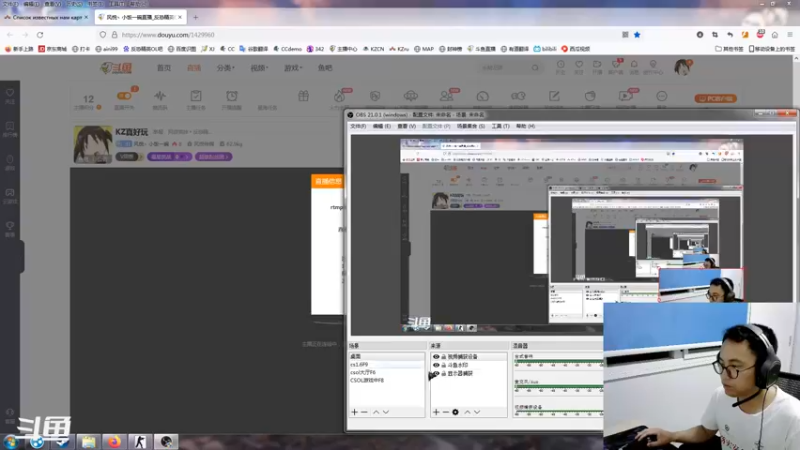
Task: Open the flame popularity icon
Action: [339, 96]
